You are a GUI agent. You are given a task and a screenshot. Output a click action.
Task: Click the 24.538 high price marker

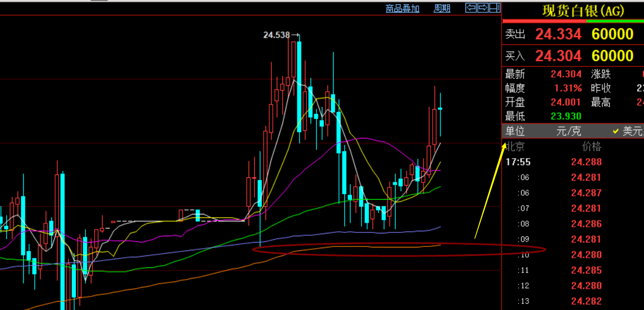click(x=276, y=35)
